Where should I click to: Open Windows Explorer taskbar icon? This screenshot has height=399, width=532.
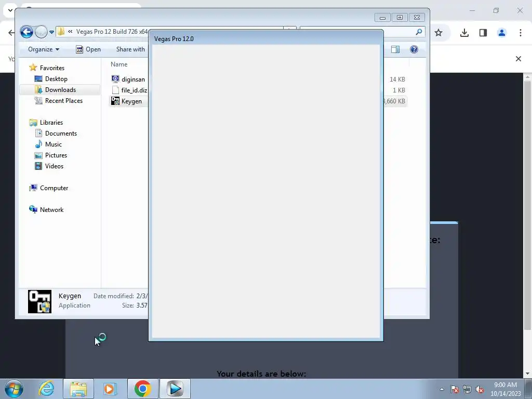tap(78, 389)
